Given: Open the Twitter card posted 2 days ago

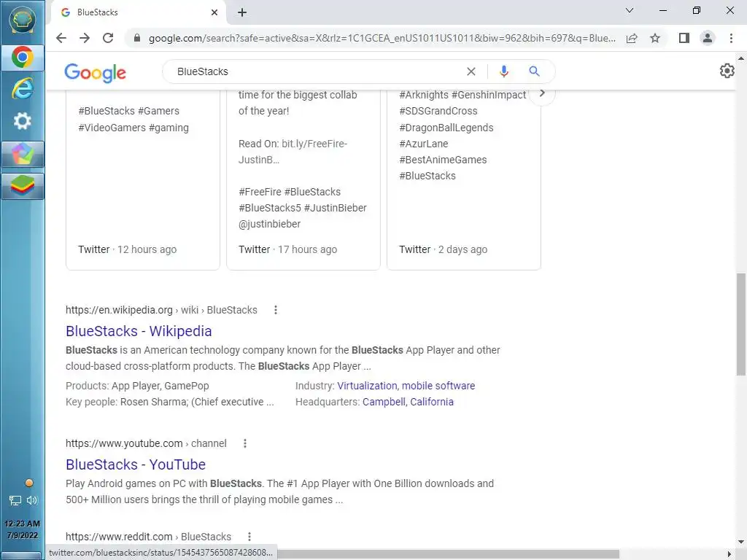Looking at the screenshot, I should pyautogui.click(x=463, y=180).
